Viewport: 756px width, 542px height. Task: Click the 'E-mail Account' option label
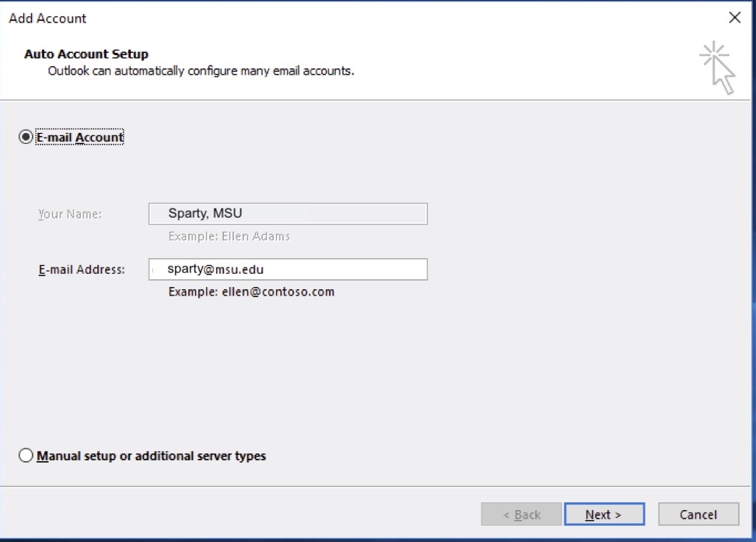(80, 138)
